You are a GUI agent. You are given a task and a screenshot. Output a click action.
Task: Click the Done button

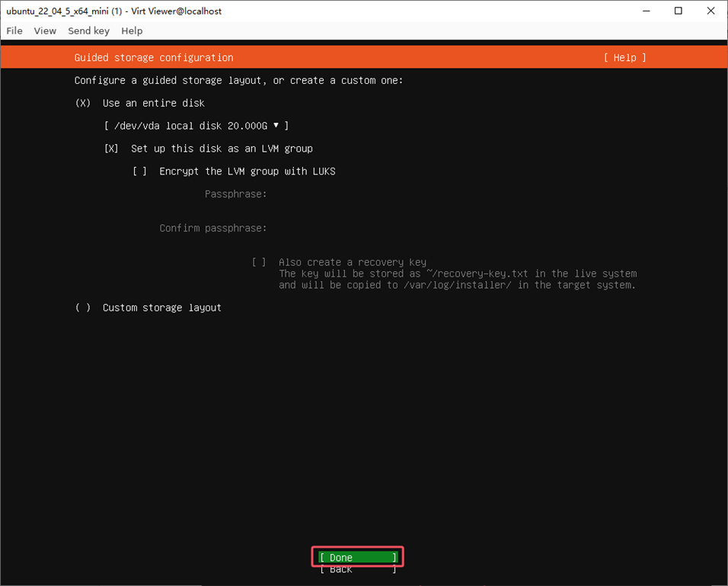click(358, 558)
